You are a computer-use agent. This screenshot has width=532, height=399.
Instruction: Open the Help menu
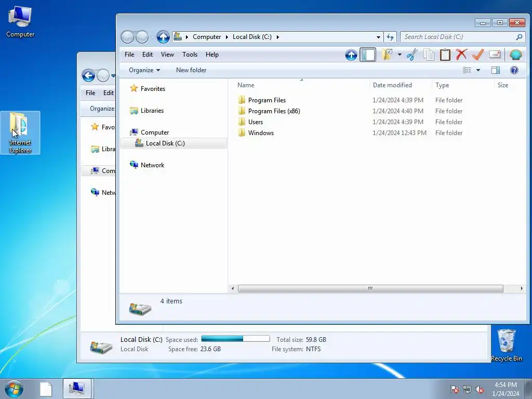(212, 55)
